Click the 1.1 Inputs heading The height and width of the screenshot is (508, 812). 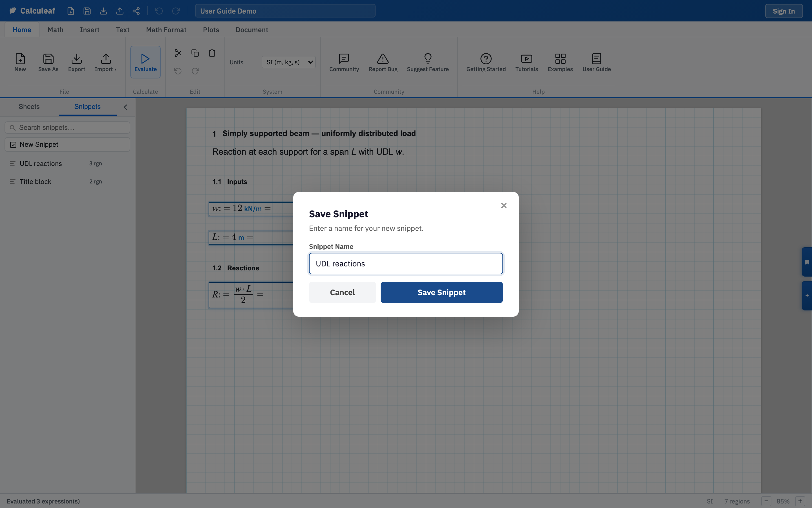(x=230, y=182)
